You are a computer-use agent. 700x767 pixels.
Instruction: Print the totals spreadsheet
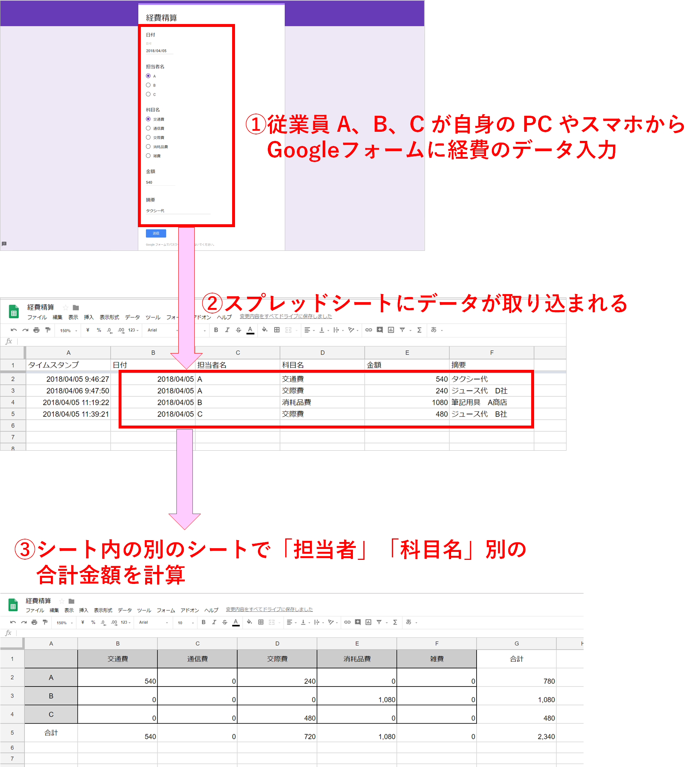(34, 622)
